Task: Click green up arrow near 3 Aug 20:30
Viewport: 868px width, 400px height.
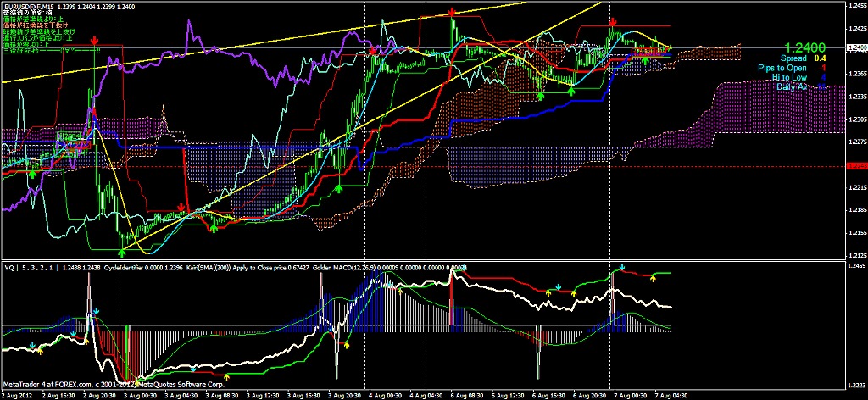Action: [x=338, y=188]
